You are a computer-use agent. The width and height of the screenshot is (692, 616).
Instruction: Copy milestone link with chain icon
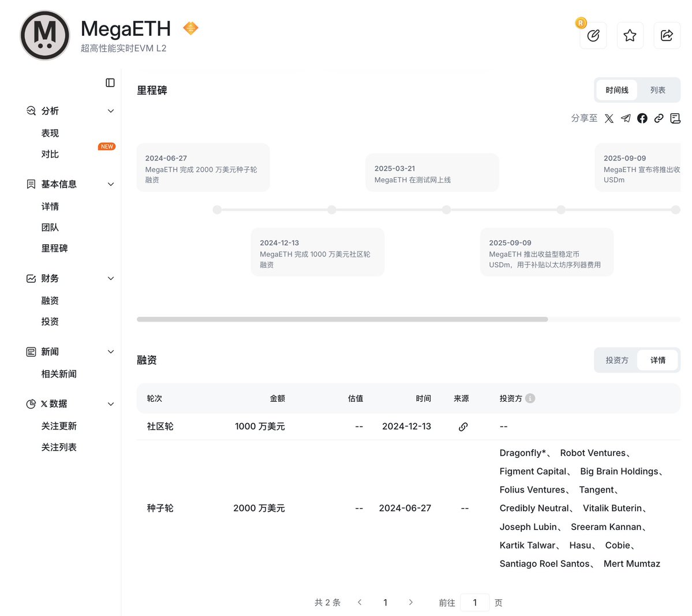tap(659, 118)
